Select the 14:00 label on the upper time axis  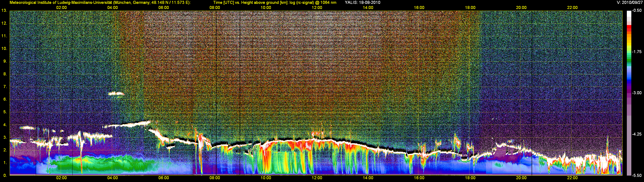368,8
